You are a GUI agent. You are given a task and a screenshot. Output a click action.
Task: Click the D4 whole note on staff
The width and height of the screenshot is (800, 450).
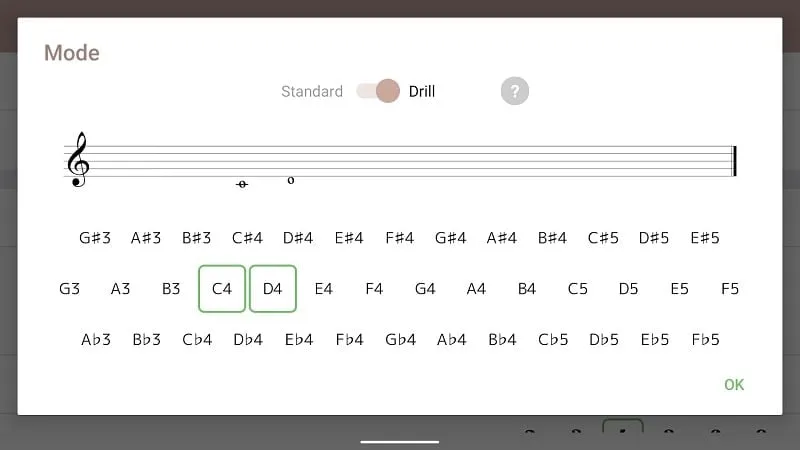[x=291, y=180]
